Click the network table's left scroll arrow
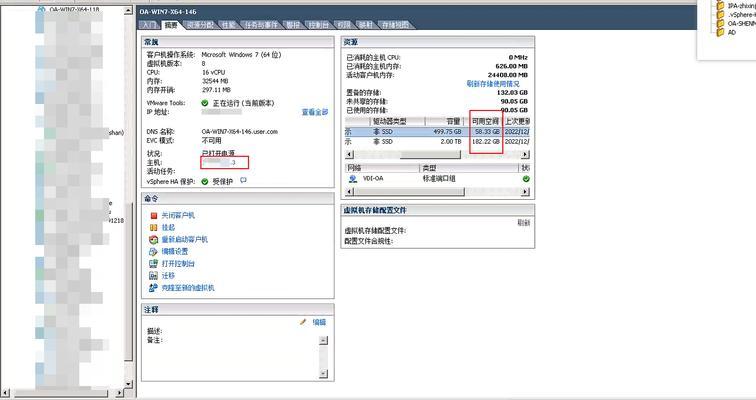The width and height of the screenshot is (756, 400). click(350, 192)
